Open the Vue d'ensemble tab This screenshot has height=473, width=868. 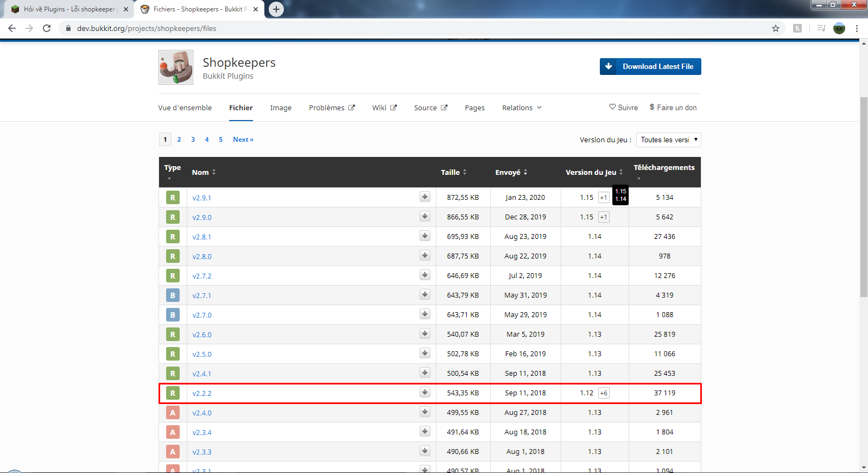point(185,108)
